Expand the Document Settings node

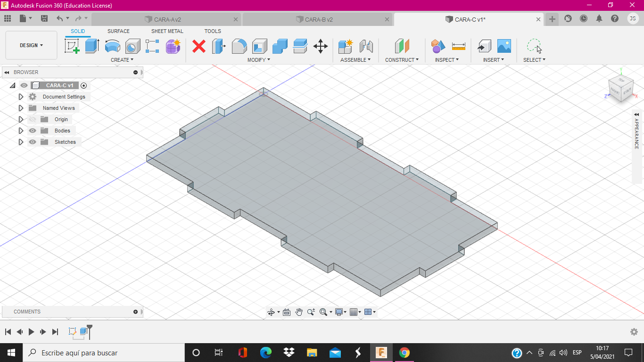(21, 97)
